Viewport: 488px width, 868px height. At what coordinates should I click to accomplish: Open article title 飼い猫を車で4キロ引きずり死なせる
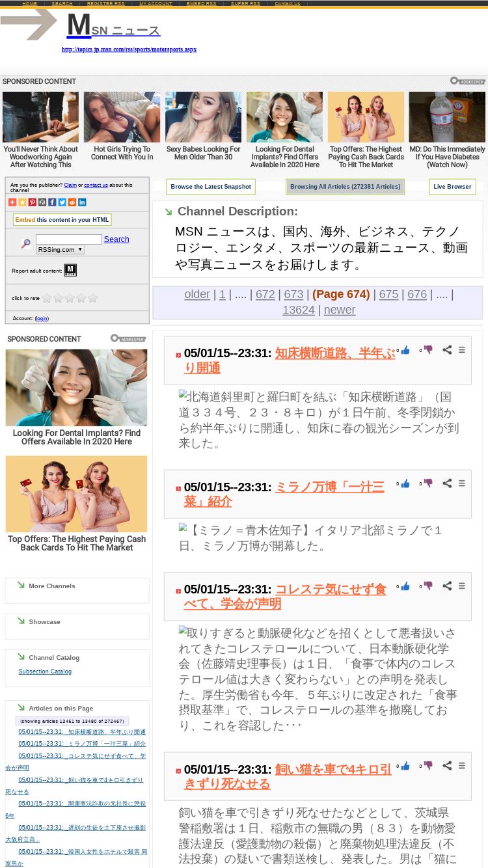(288, 776)
